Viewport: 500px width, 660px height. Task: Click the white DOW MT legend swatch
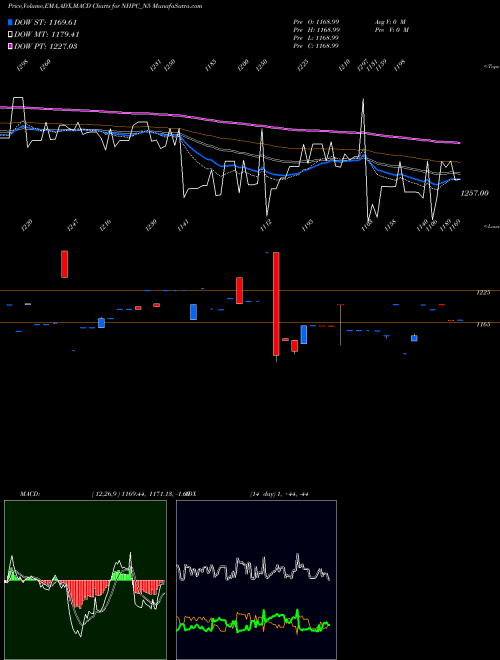10,35
